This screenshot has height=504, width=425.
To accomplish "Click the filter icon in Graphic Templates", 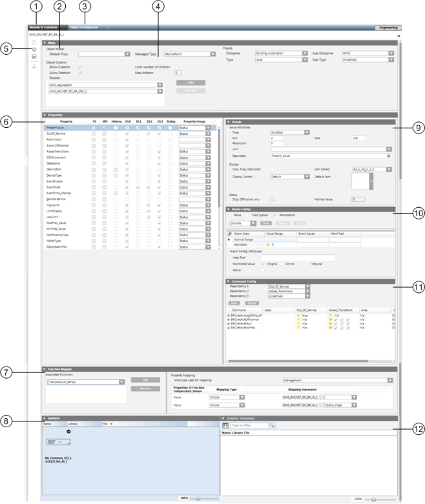I will pyautogui.click(x=225, y=425).
